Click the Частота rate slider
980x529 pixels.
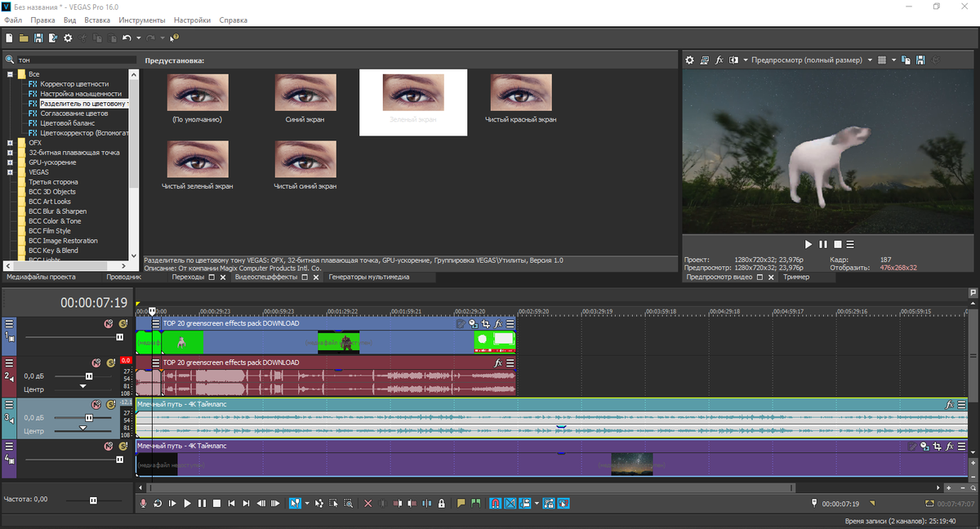coord(93,500)
